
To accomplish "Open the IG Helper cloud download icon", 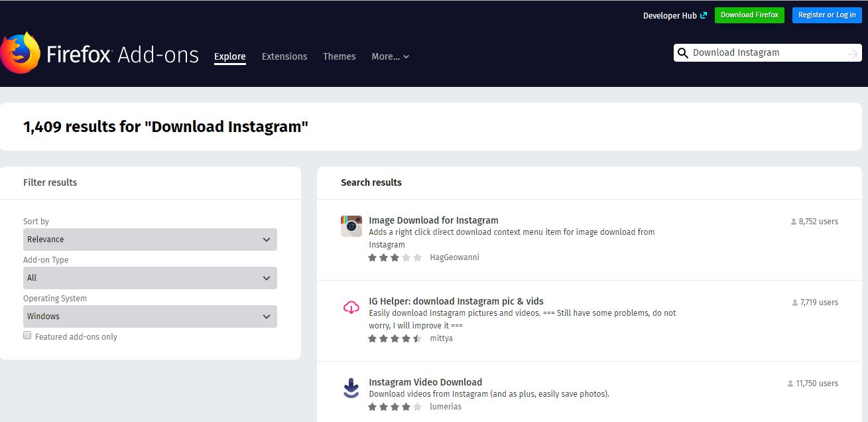I will (351, 307).
